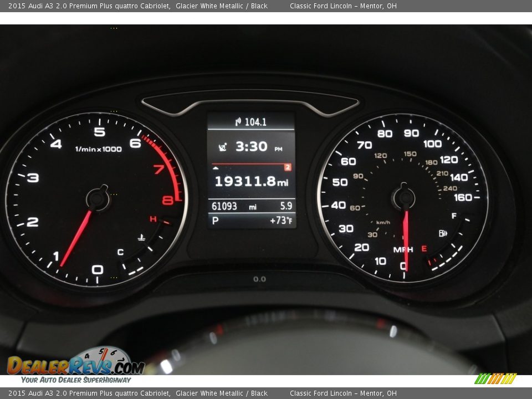Screen dimensions: 532x399
Task: Select the '104.1' radio frequency readout
Action: click(x=255, y=122)
